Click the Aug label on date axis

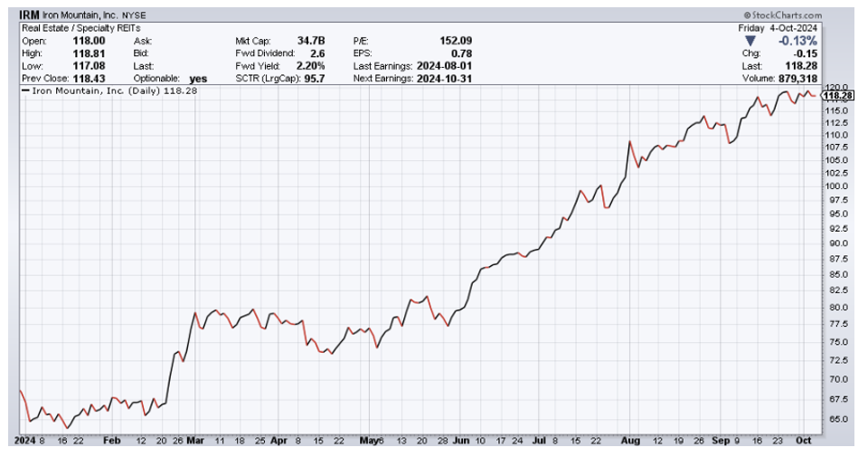(630, 441)
